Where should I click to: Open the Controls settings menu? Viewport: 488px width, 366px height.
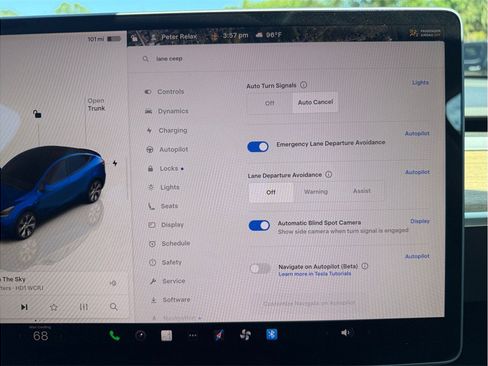pyautogui.click(x=165, y=92)
